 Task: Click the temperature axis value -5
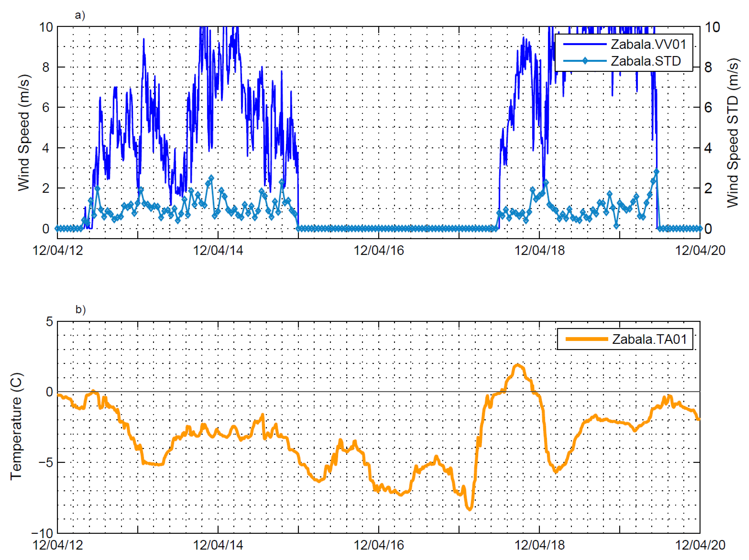(x=46, y=463)
